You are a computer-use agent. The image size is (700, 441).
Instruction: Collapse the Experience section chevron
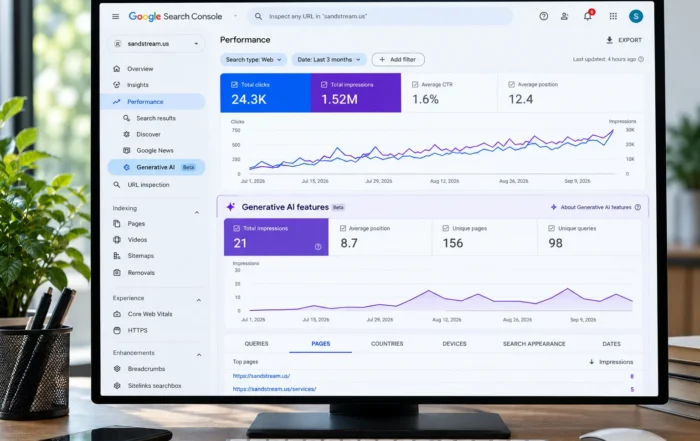199,300
